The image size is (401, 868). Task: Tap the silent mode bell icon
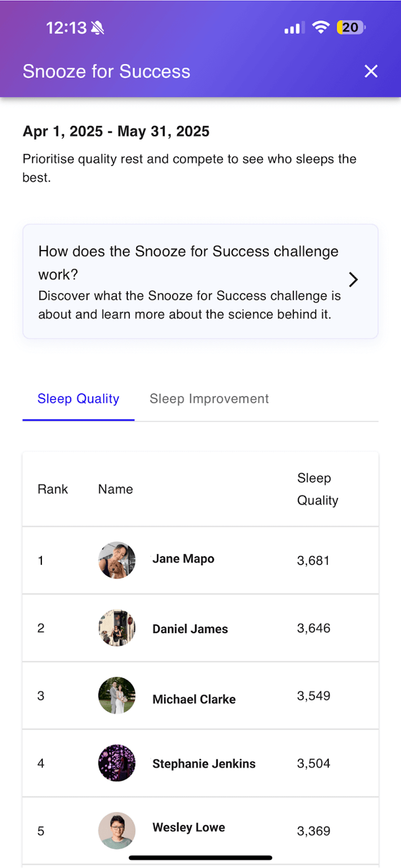pyautogui.click(x=98, y=28)
